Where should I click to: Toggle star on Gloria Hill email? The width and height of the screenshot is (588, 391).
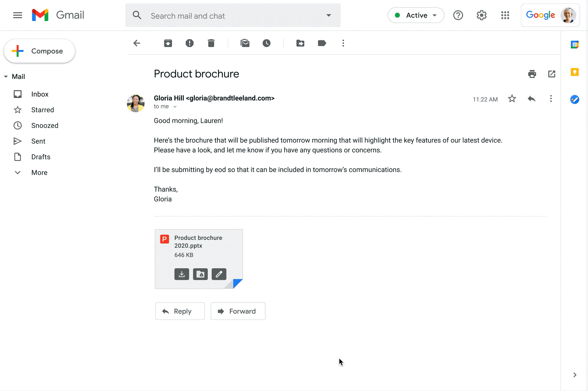(x=512, y=99)
